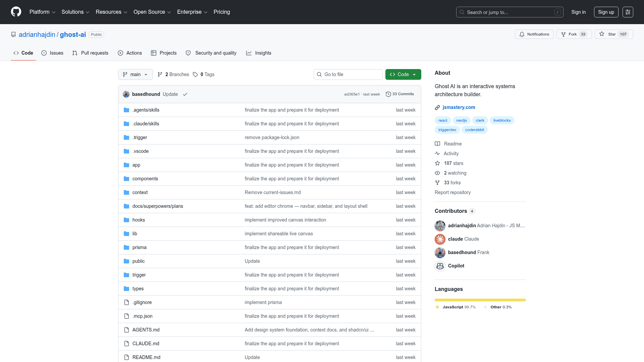Screen dimensions: 644x362
Task: Click the Copilot contributor avatar
Action: 440,266
